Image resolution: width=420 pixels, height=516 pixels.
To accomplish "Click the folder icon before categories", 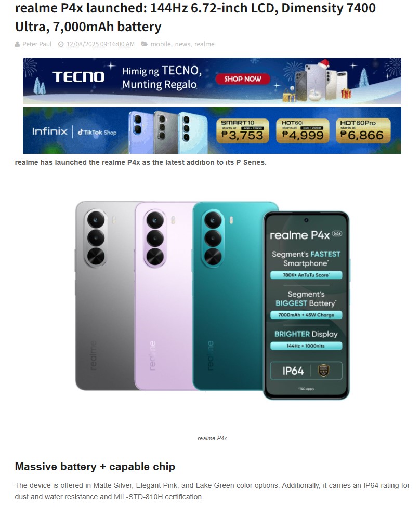I will tap(145, 44).
